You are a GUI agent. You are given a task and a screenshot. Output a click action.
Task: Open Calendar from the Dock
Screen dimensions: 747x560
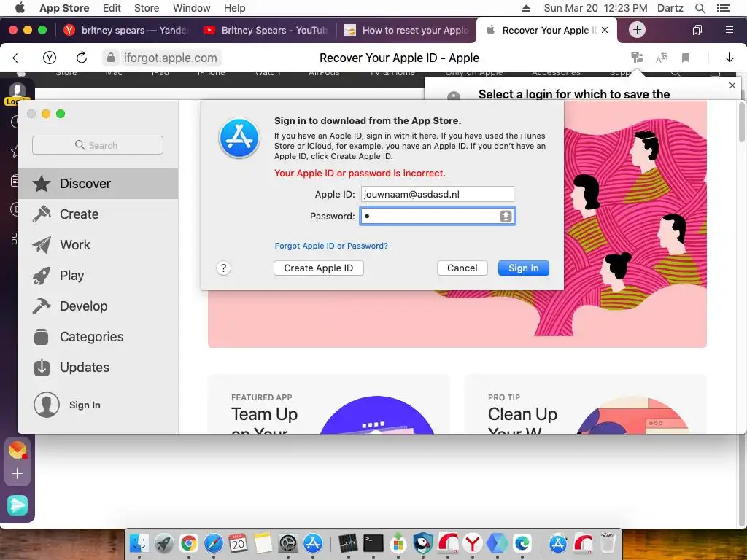point(239,542)
